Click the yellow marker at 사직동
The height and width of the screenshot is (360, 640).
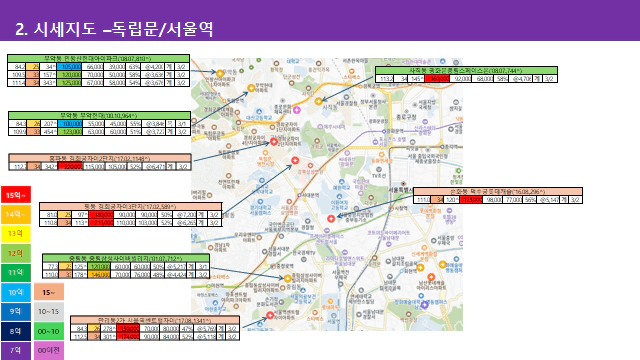318,101
